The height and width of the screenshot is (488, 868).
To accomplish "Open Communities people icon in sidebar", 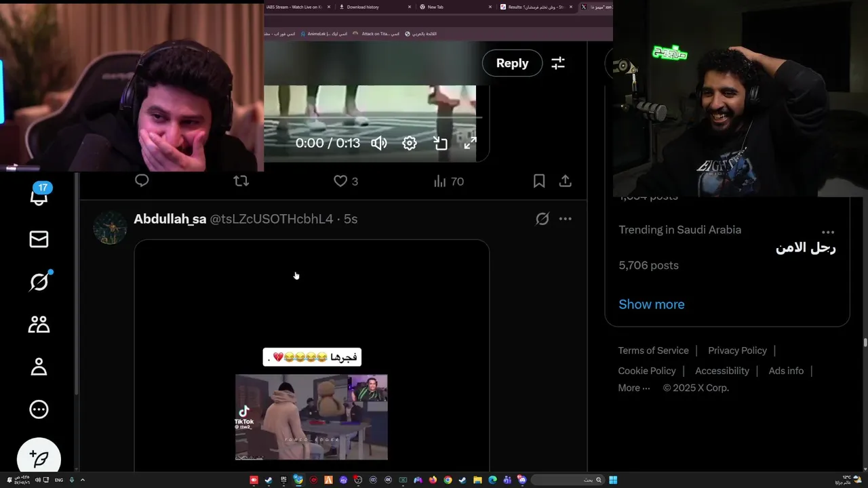I will [x=39, y=324].
